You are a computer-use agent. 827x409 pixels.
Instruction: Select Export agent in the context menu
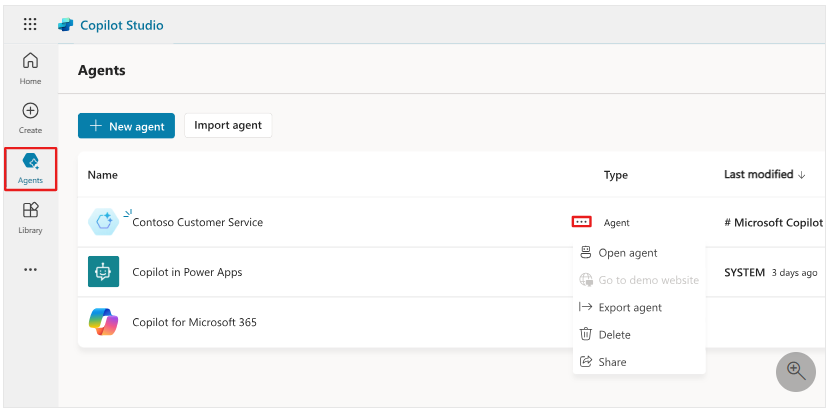pos(629,307)
